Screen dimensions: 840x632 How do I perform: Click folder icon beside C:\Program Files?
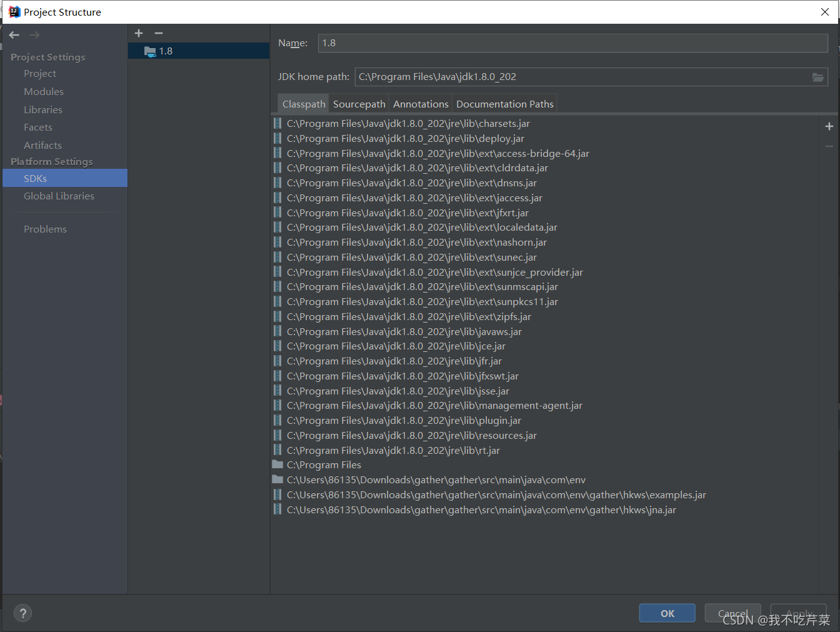tap(277, 464)
